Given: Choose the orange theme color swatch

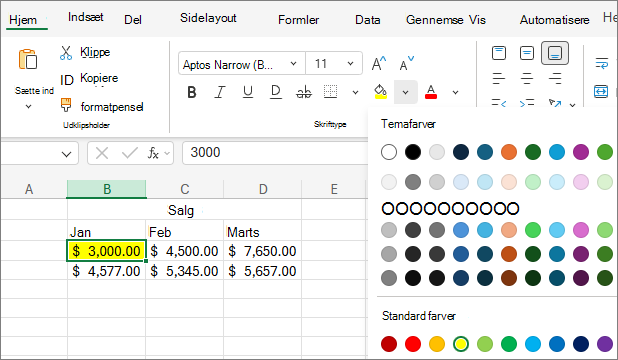Looking at the screenshot, I should coord(509,152).
